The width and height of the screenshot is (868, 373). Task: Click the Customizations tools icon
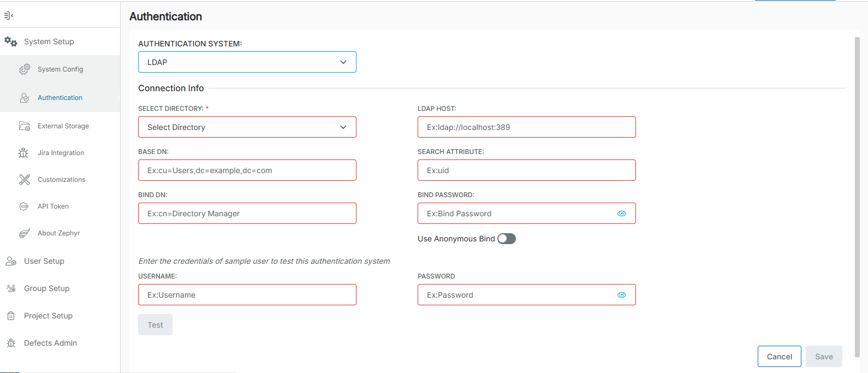point(25,180)
